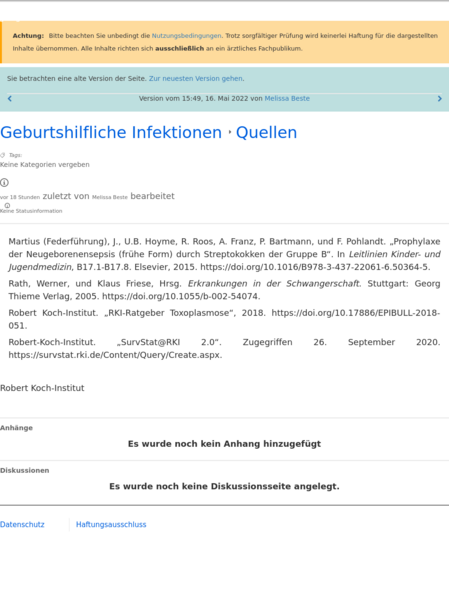Click the 'vor 18 Stunden' timestamp
This screenshot has width=449, height=599.
coord(20,198)
